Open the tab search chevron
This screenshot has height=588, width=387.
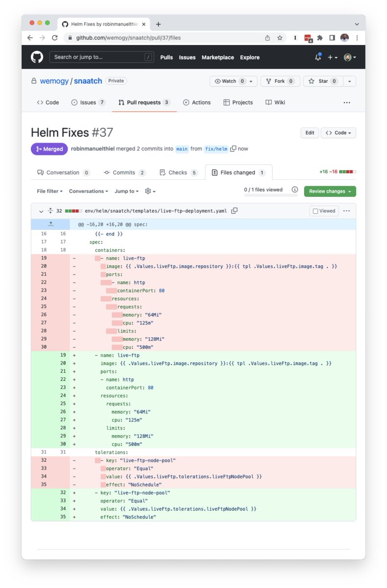(357, 24)
